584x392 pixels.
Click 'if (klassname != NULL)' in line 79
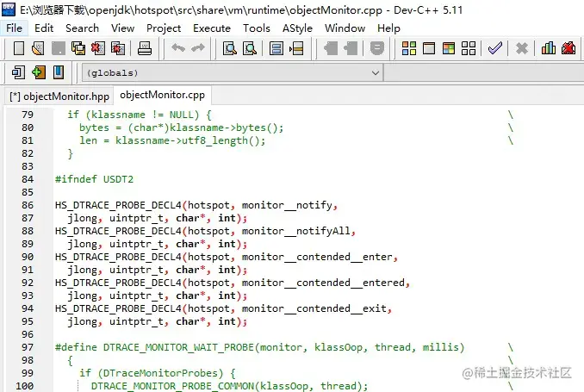coord(134,115)
